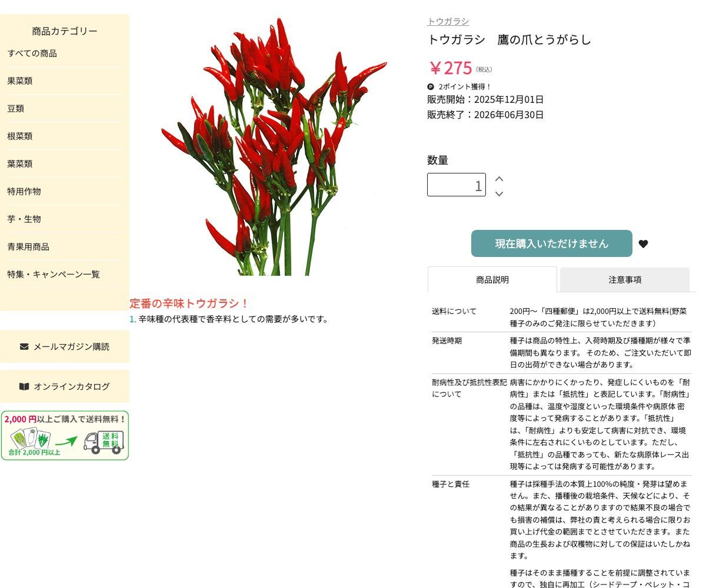Open the 豆類 category
Image resolution: width=706 pixels, height=588 pixels.
tap(16, 108)
